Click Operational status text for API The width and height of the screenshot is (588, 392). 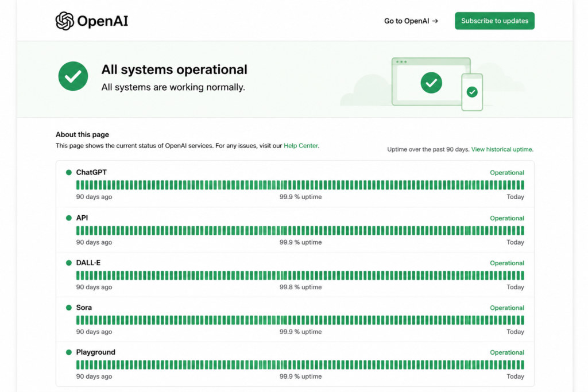click(x=507, y=218)
